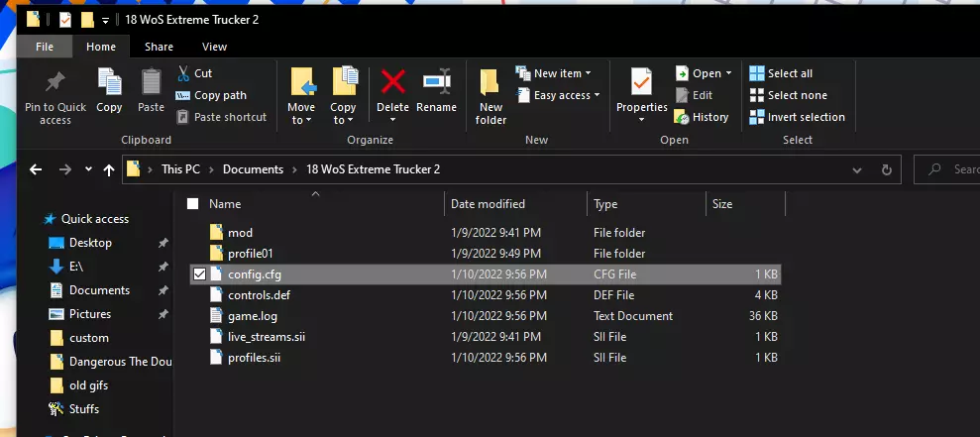
Task: Click the Search box field
Action: click(947, 169)
